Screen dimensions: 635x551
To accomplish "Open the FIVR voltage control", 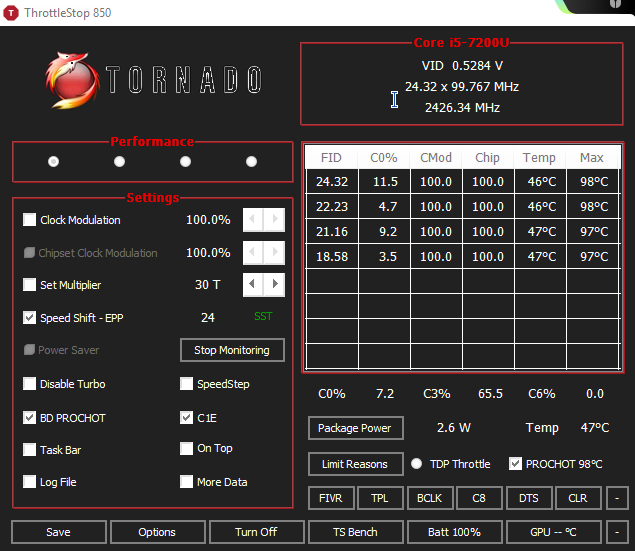I will point(331,498).
